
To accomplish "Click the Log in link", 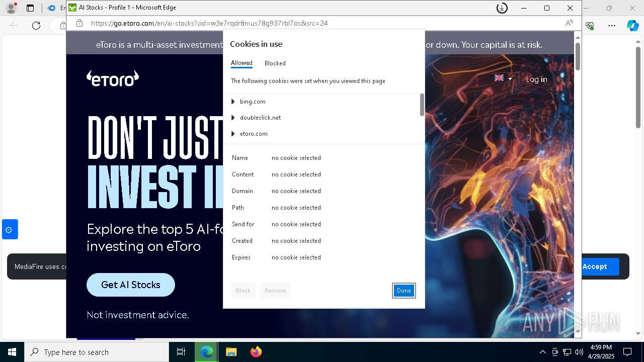I will coord(536,79).
